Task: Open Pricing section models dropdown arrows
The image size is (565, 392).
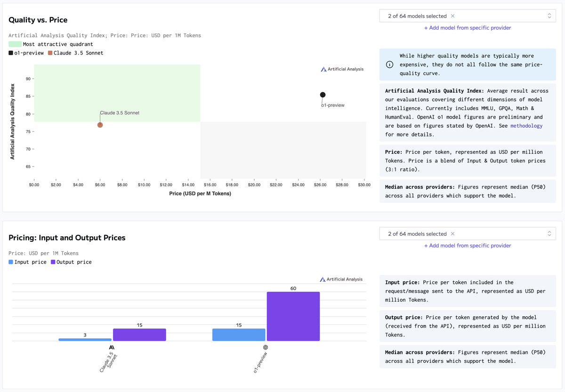Action: [x=549, y=234]
